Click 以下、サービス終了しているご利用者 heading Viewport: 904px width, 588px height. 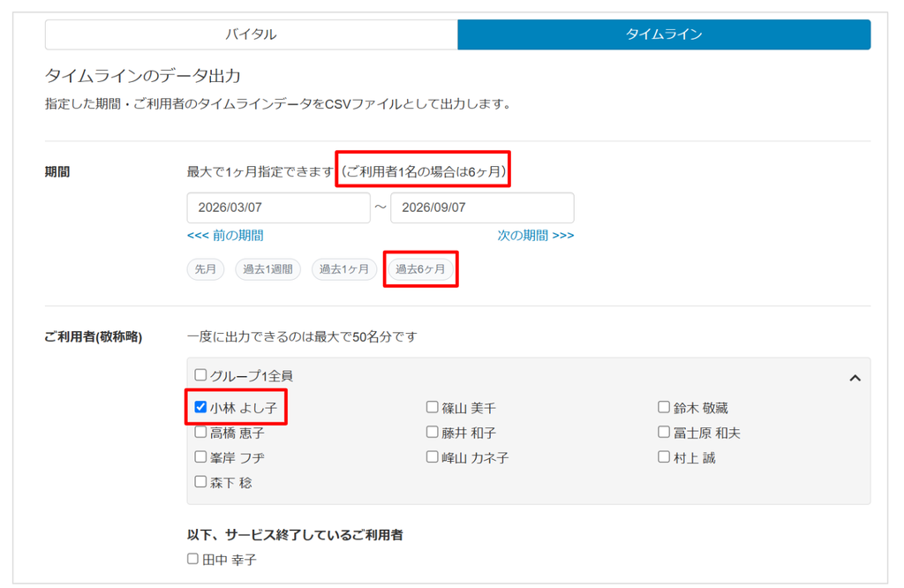tap(295, 535)
